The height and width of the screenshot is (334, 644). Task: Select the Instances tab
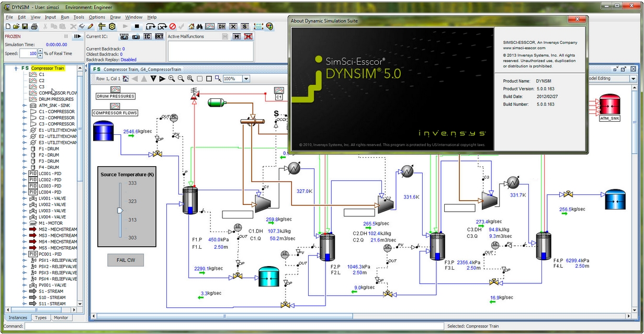point(18,318)
